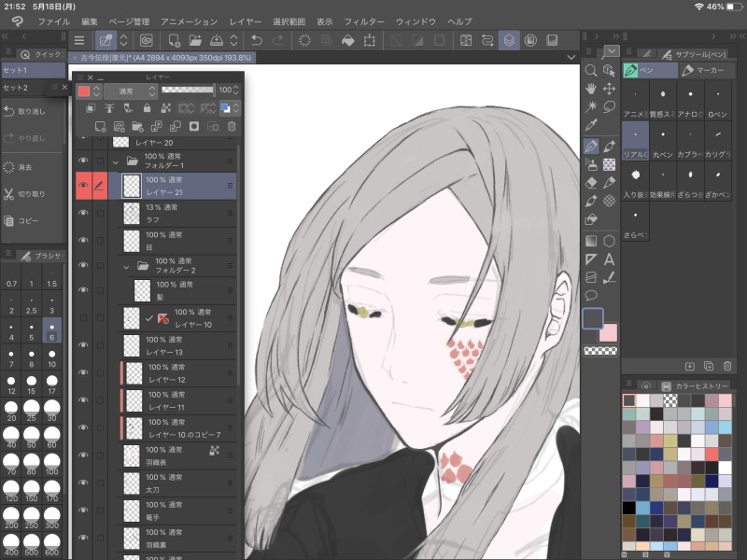The image size is (747, 560).
Task: Click the Save icon in command bar
Action: click(x=217, y=40)
